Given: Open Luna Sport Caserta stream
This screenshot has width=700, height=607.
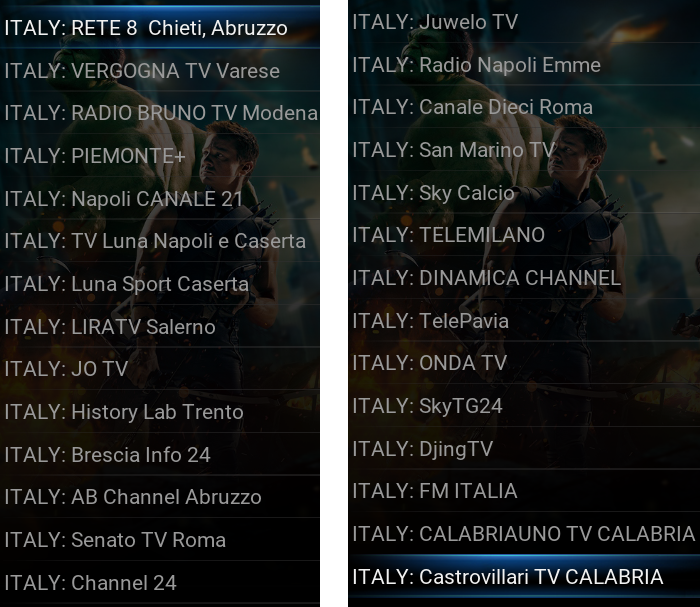Looking at the screenshot, I should (x=159, y=284).
